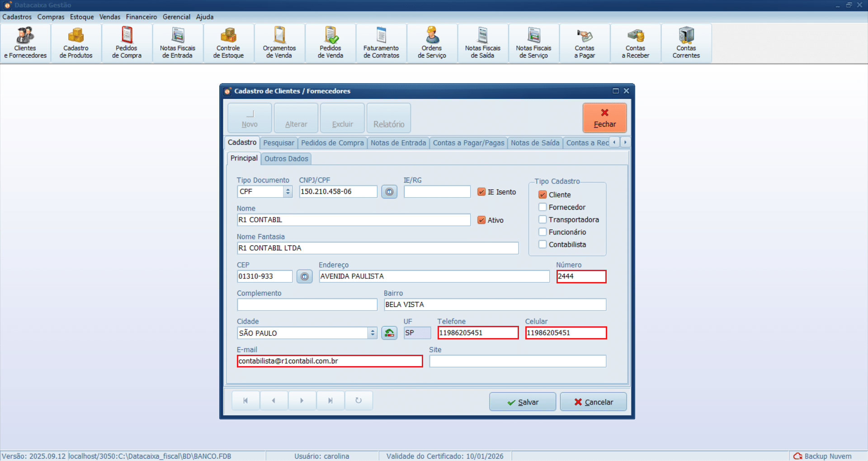The height and width of the screenshot is (461, 868).
Task: Enable the Fornecedor checkbox
Action: pyautogui.click(x=542, y=207)
